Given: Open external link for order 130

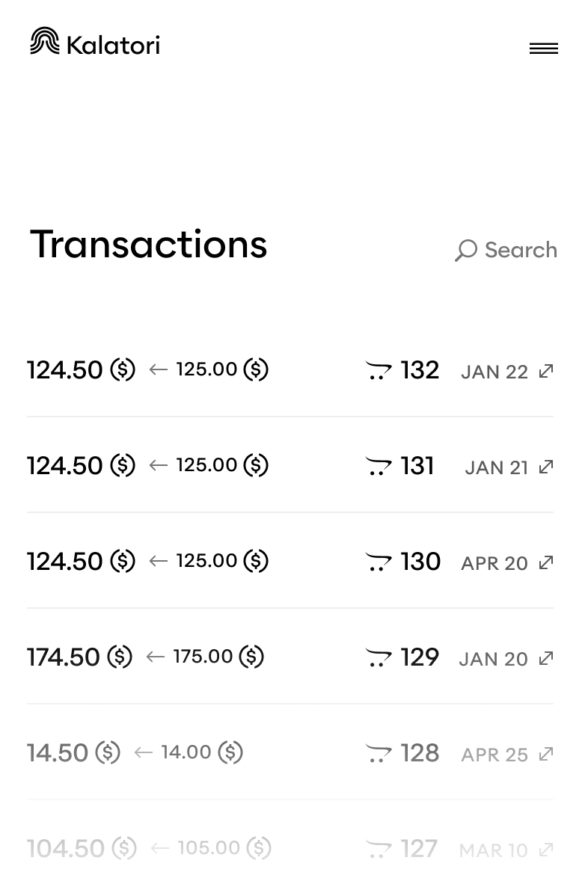Looking at the screenshot, I should [x=546, y=562].
